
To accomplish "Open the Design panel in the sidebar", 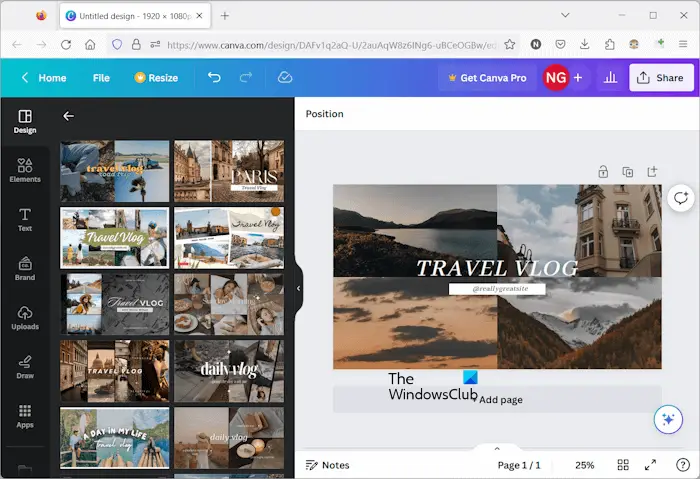I will pyautogui.click(x=25, y=122).
